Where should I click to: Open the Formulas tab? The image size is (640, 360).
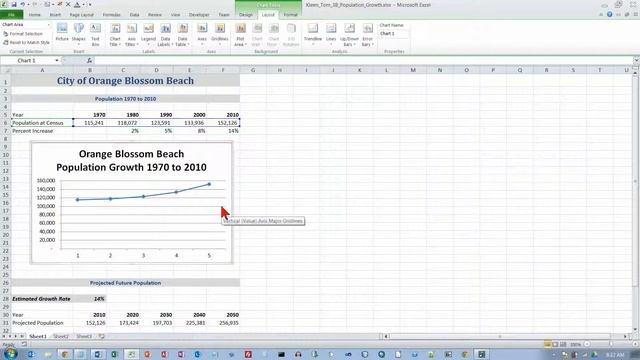[111, 15]
